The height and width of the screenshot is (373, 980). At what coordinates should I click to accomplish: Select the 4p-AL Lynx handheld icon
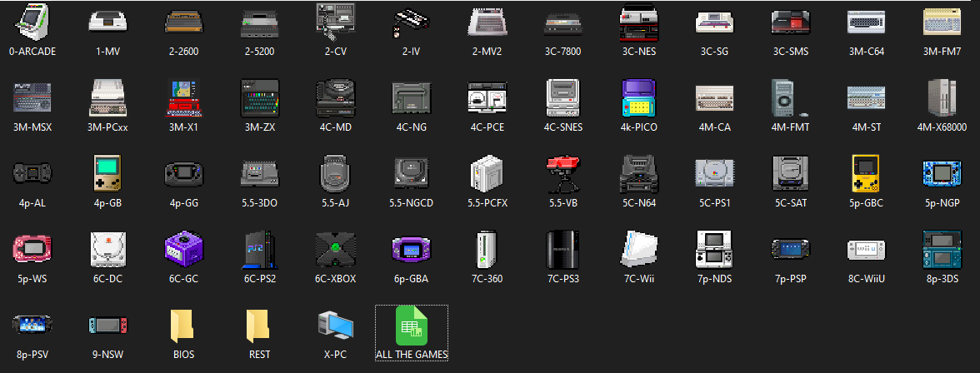[32, 174]
